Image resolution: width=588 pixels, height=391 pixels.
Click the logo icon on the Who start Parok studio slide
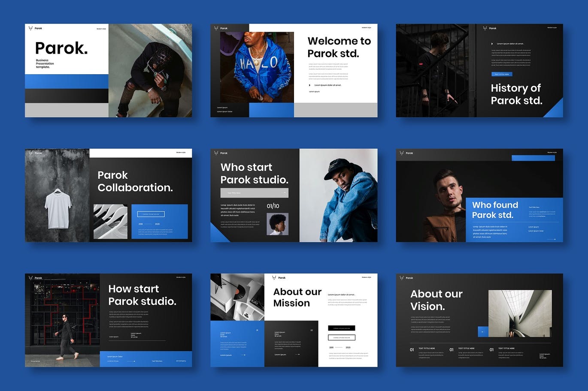216,153
